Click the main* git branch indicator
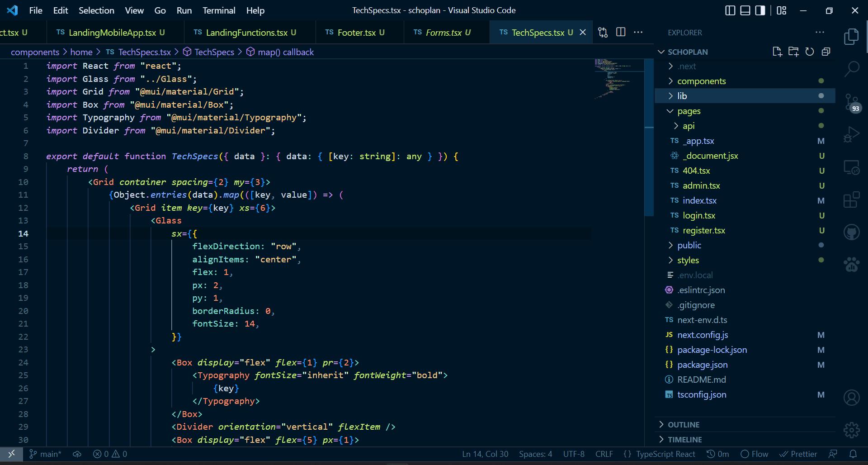 (x=45, y=454)
